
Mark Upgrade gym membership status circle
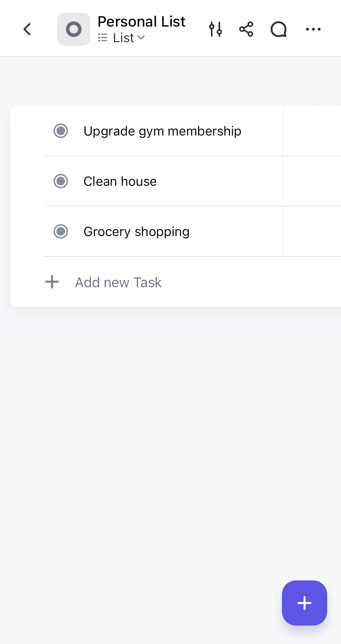(61, 131)
